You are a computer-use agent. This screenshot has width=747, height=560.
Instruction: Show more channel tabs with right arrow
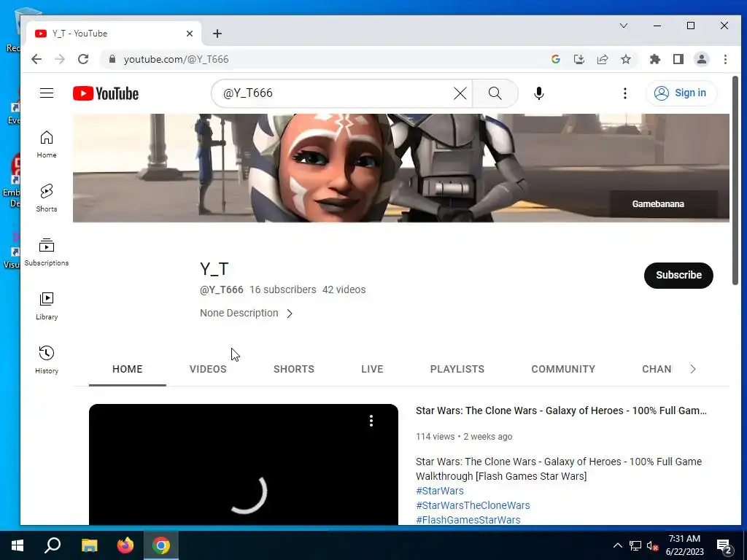coord(693,369)
